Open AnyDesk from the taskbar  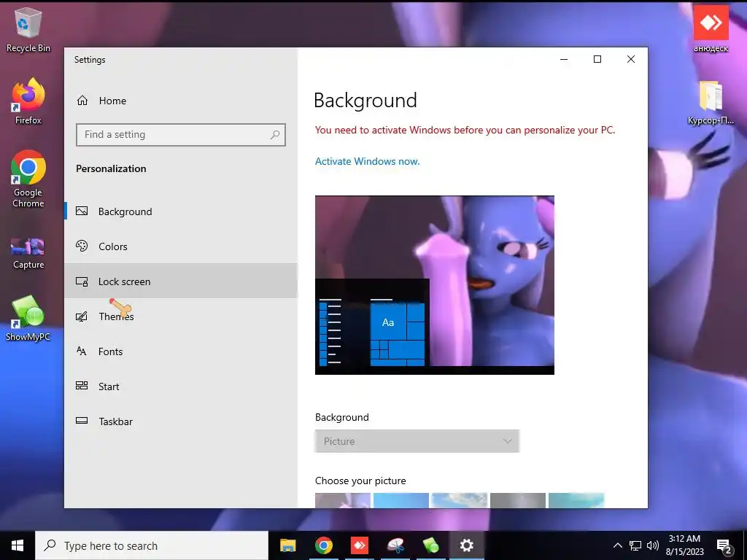pos(359,545)
